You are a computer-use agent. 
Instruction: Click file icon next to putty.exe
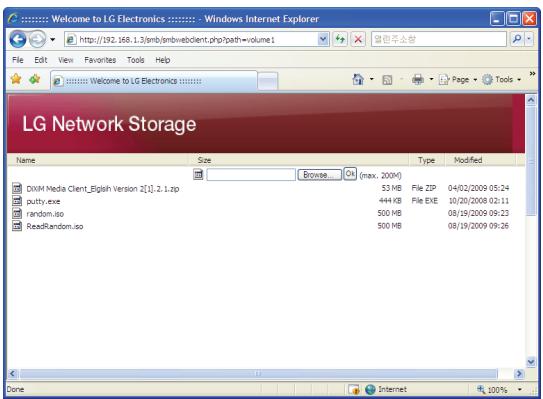tap(17, 201)
